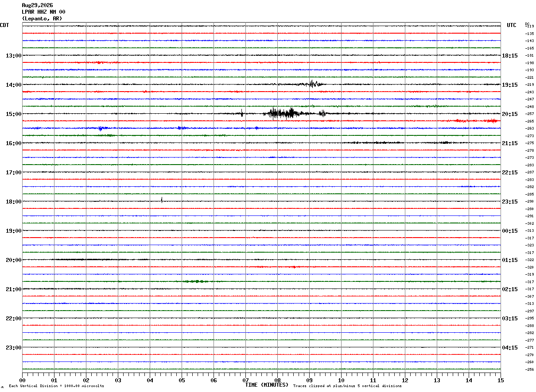
Task: Click the spike on the 18:00 trace
Action: 162,200
